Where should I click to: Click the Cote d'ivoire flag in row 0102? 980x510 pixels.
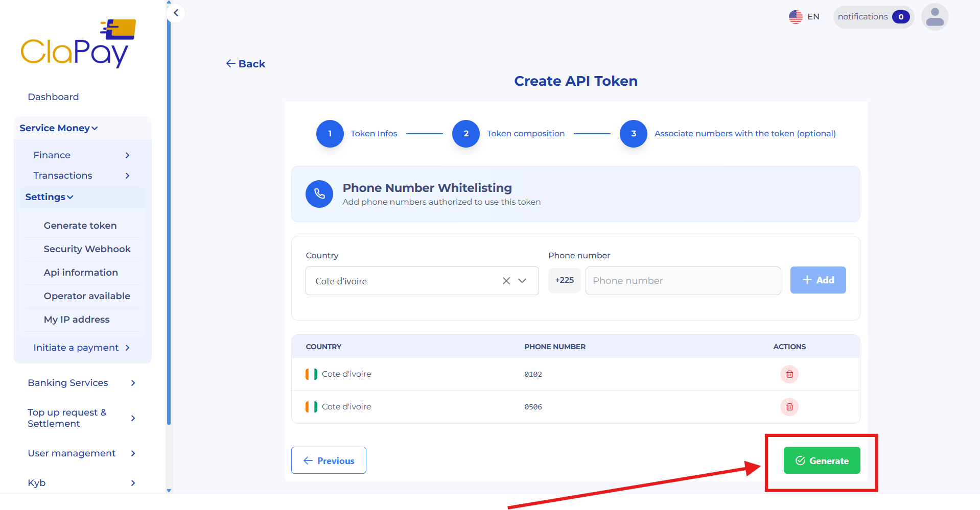click(x=311, y=374)
